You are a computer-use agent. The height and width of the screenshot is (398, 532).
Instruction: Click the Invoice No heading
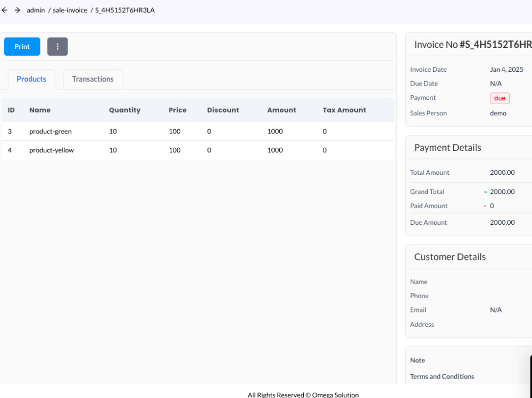tap(473, 45)
